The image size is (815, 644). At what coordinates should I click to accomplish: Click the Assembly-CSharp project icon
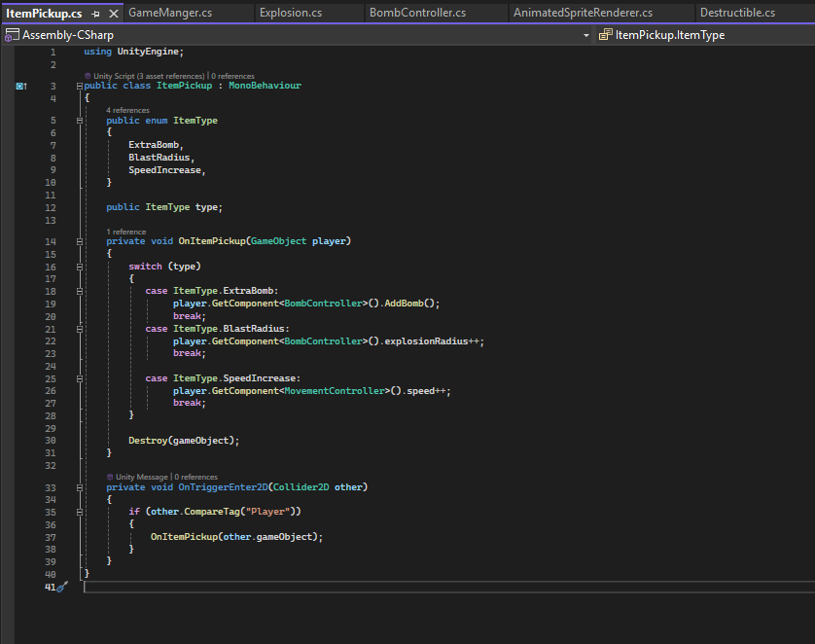11,35
